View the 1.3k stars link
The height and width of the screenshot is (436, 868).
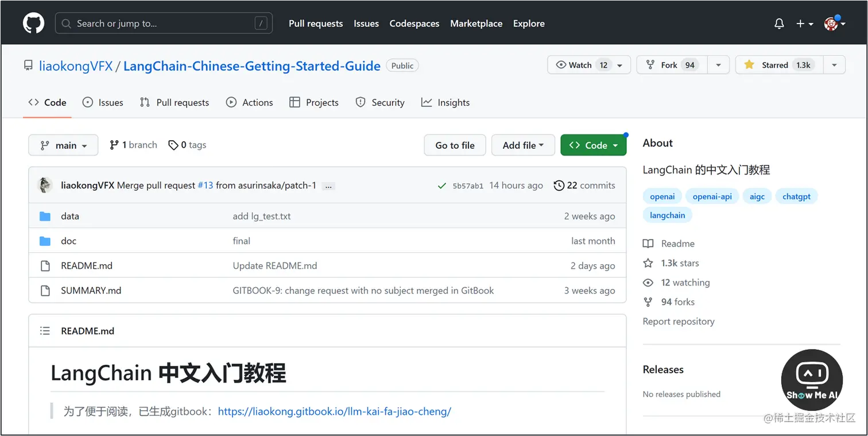pos(671,263)
